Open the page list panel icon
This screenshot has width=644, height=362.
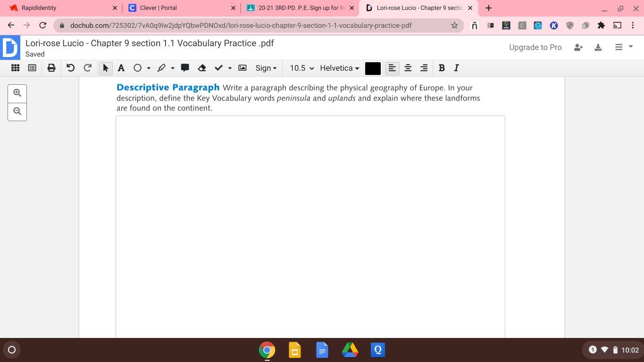pyautogui.click(x=32, y=68)
